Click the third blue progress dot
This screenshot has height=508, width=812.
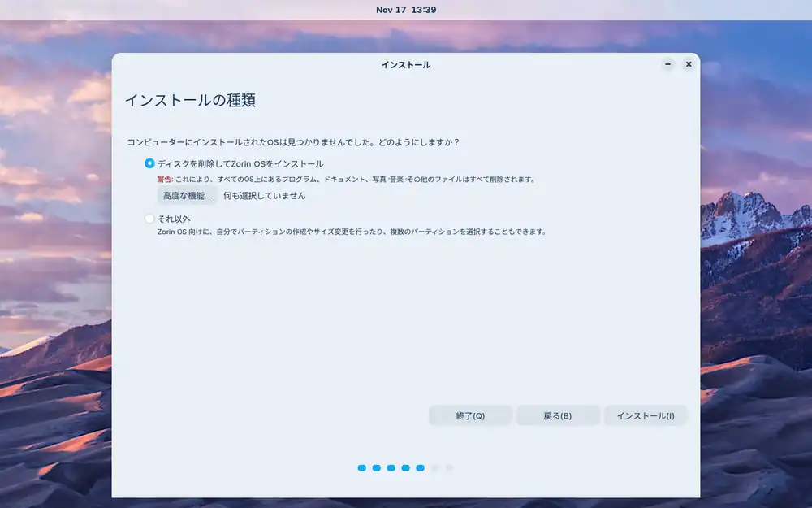tap(391, 468)
